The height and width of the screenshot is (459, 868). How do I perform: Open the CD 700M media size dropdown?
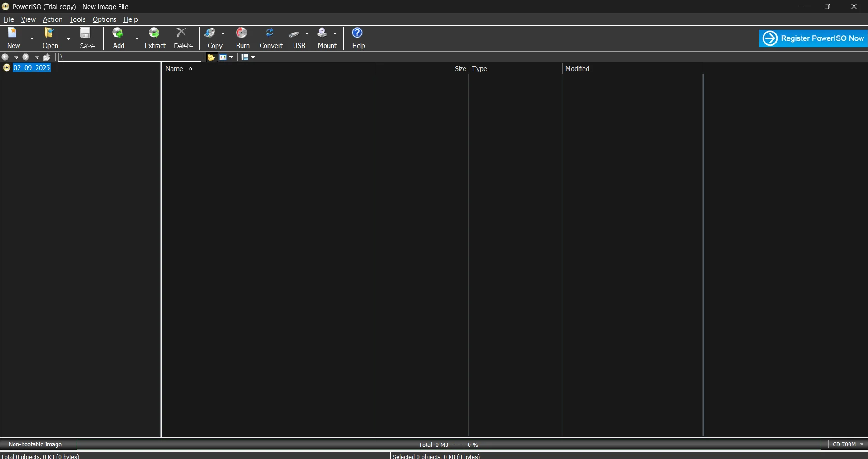pos(848,445)
